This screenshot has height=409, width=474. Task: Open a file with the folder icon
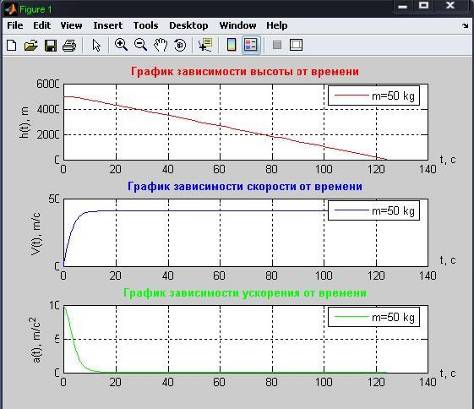31,45
